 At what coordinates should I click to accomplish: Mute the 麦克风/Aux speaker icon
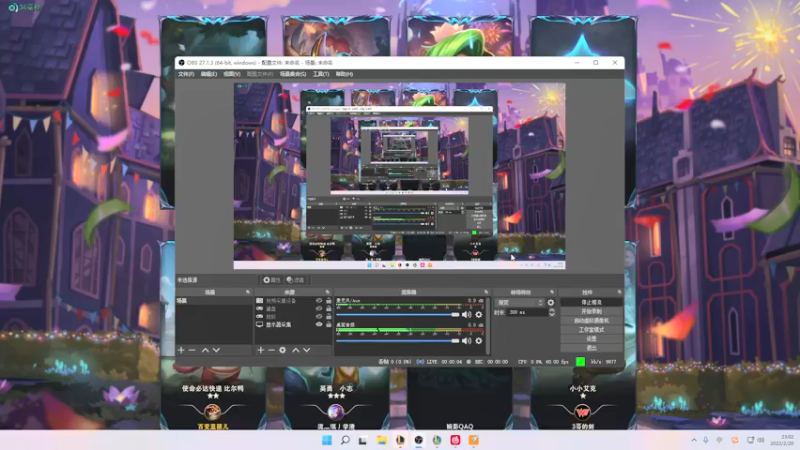(466, 315)
